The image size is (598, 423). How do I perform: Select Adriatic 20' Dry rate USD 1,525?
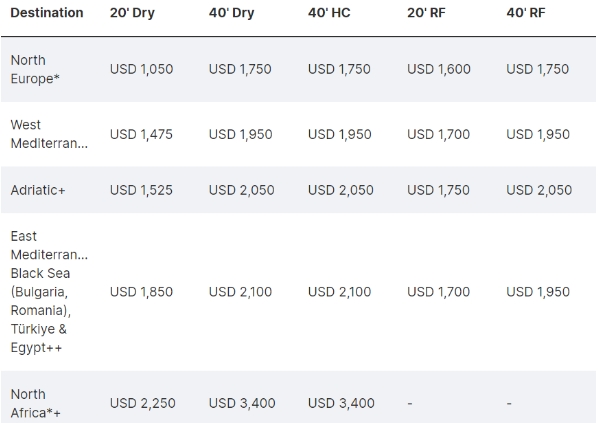(141, 190)
